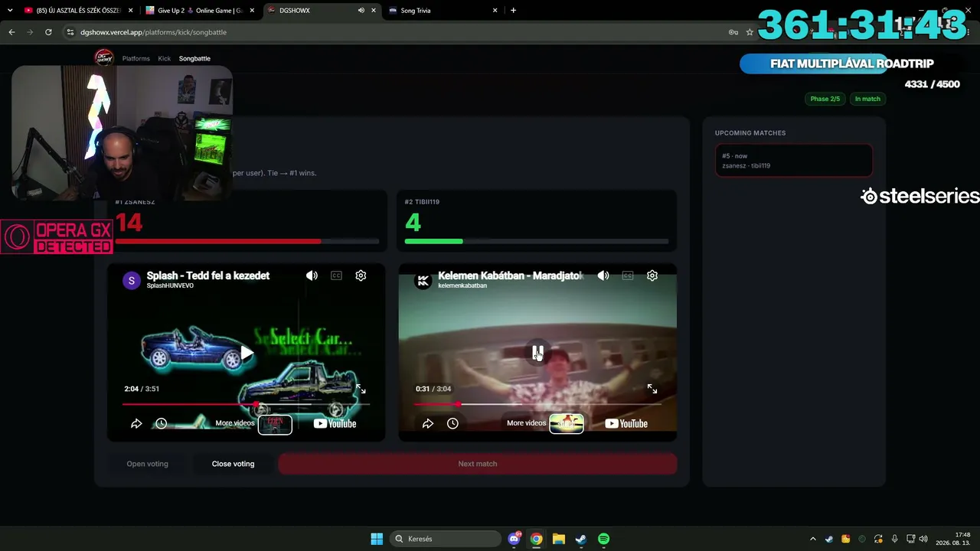Open the Songbattle nav link
This screenshot has height=551, width=980.
click(194, 58)
